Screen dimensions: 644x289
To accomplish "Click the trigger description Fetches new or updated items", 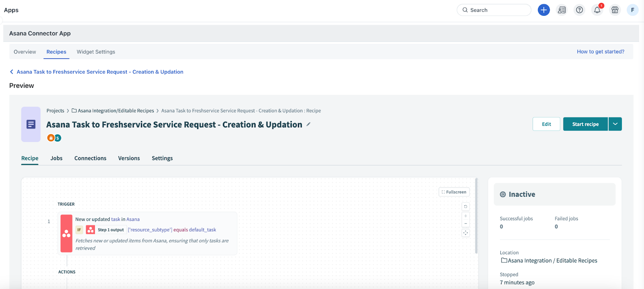I will pyautogui.click(x=152, y=244).
